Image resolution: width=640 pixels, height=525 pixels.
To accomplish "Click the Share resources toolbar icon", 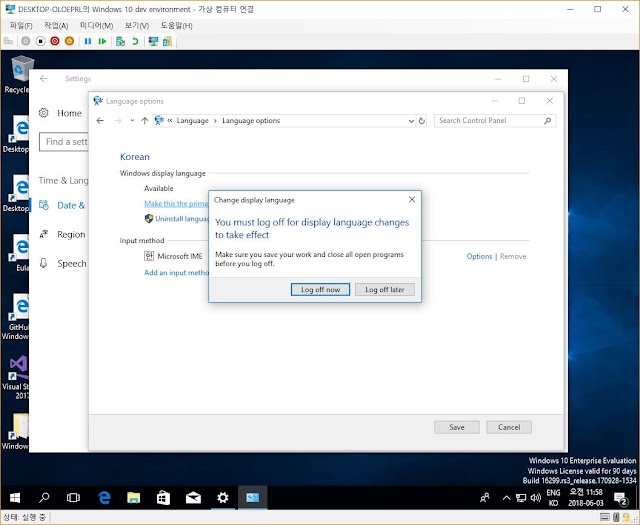I will 167,41.
